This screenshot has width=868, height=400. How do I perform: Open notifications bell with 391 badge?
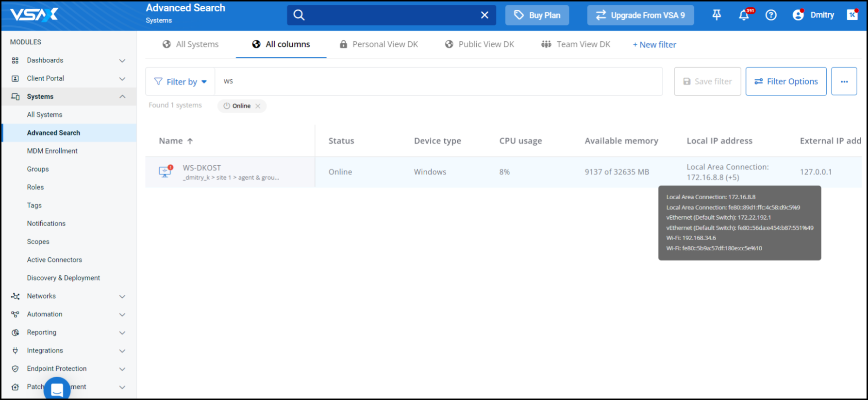pyautogui.click(x=745, y=15)
